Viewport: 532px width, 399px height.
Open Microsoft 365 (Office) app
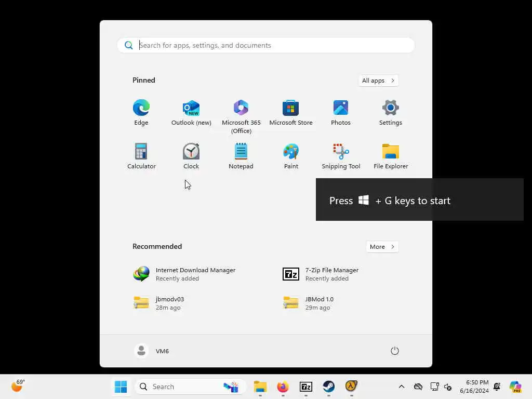tap(241, 117)
